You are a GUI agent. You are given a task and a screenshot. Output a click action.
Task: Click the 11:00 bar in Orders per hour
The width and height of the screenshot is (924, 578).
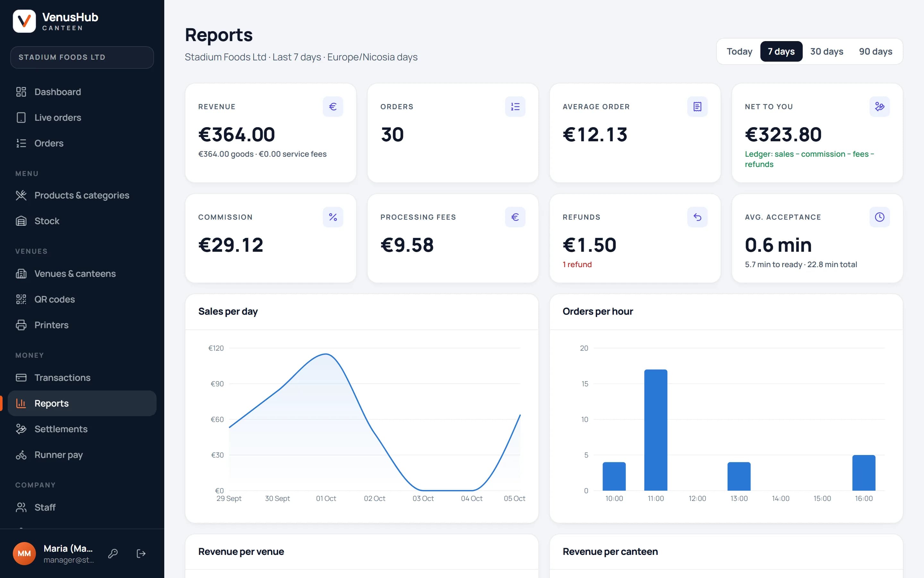pyautogui.click(x=655, y=430)
